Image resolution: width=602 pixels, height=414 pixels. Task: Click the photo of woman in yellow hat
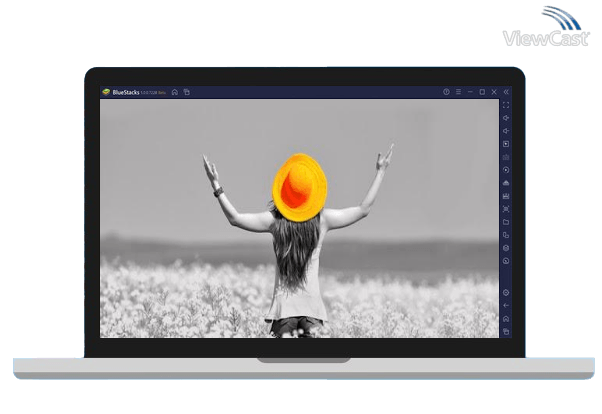pos(299,219)
